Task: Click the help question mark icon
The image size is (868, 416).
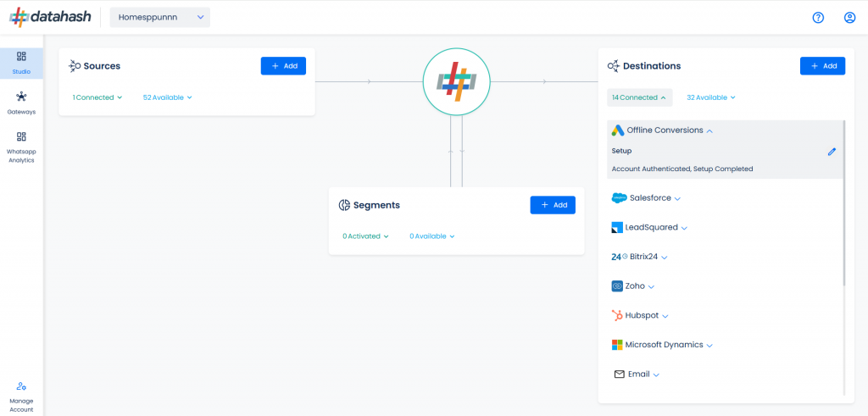Action: [818, 18]
